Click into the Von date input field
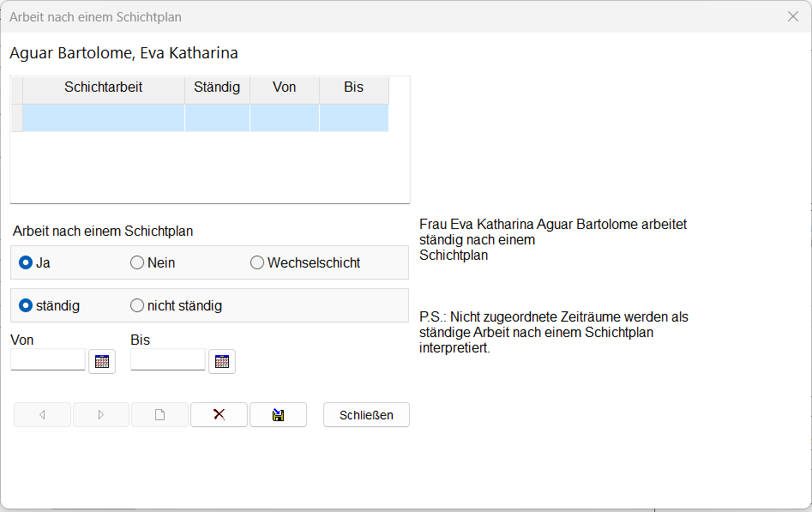The width and height of the screenshot is (812, 512). (48, 360)
